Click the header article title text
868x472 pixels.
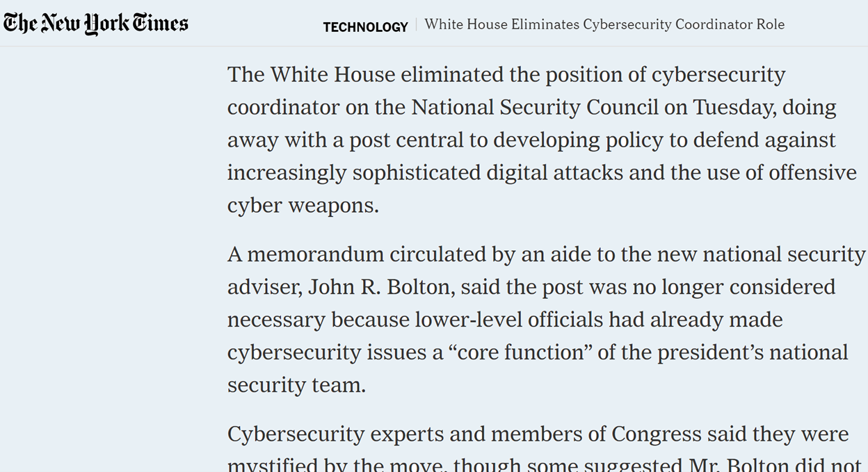(x=604, y=24)
